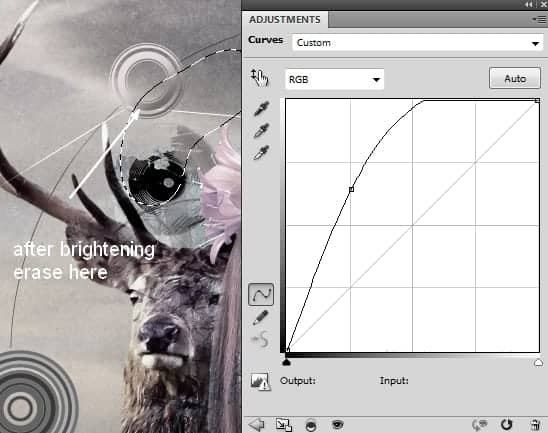This screenshot has width=548, height=433.
Task: Open the Curves preset Custom dropdown
Action: [418, 43]
